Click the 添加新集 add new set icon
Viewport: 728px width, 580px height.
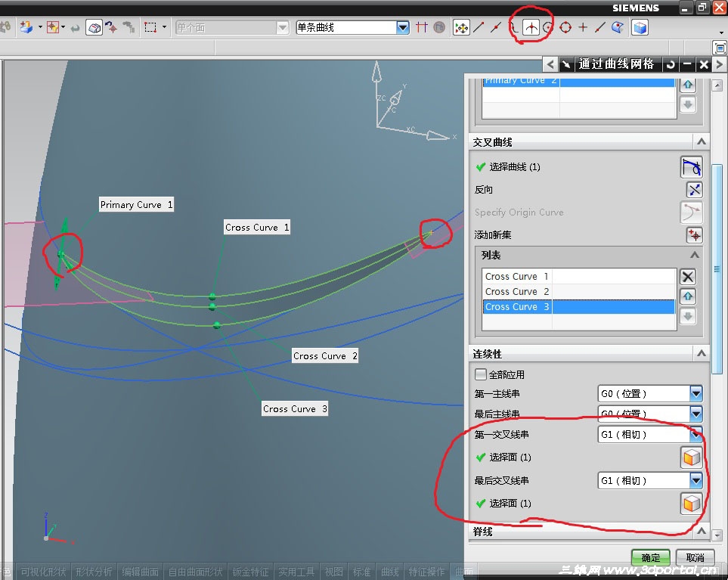pos(694,235)
